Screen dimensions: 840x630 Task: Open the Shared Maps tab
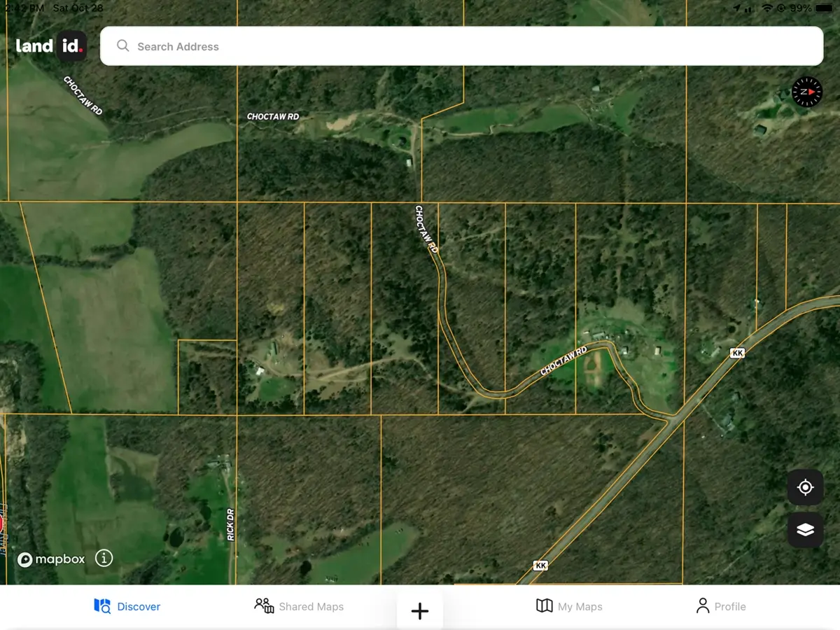(299, 606)
